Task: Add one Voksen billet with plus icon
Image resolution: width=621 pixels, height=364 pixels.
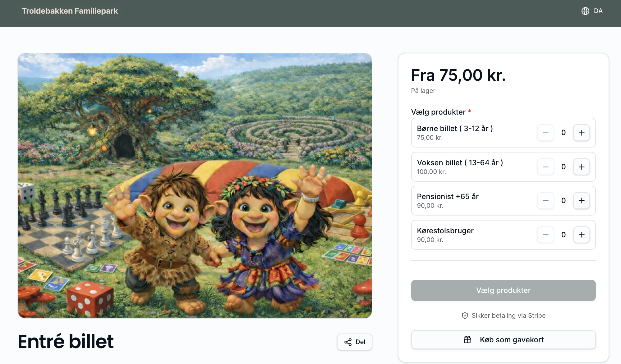Action: pos(582,167)
